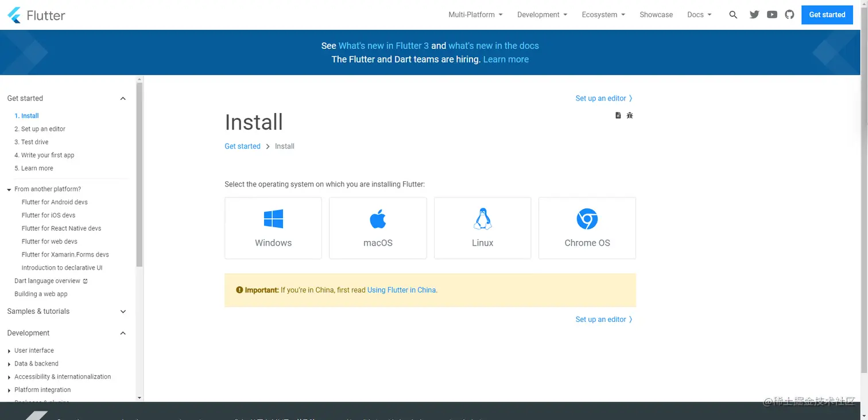Expand Accessibility & internationalization item

pyautogui.click(x=9, y=378)
